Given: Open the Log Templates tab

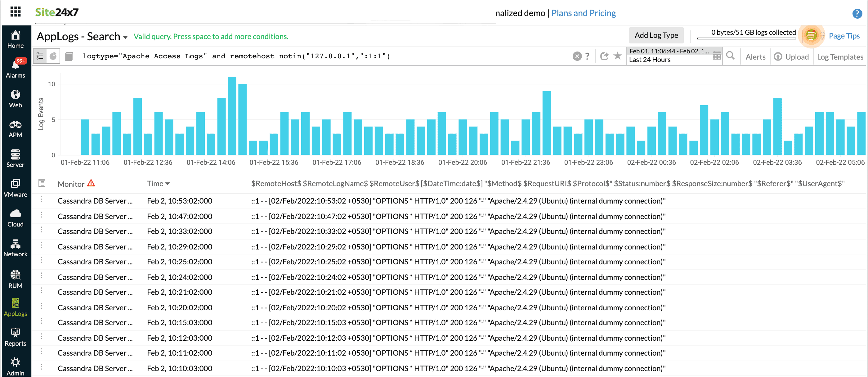Looking at the screenshot, I should click(x=840, y=57).
